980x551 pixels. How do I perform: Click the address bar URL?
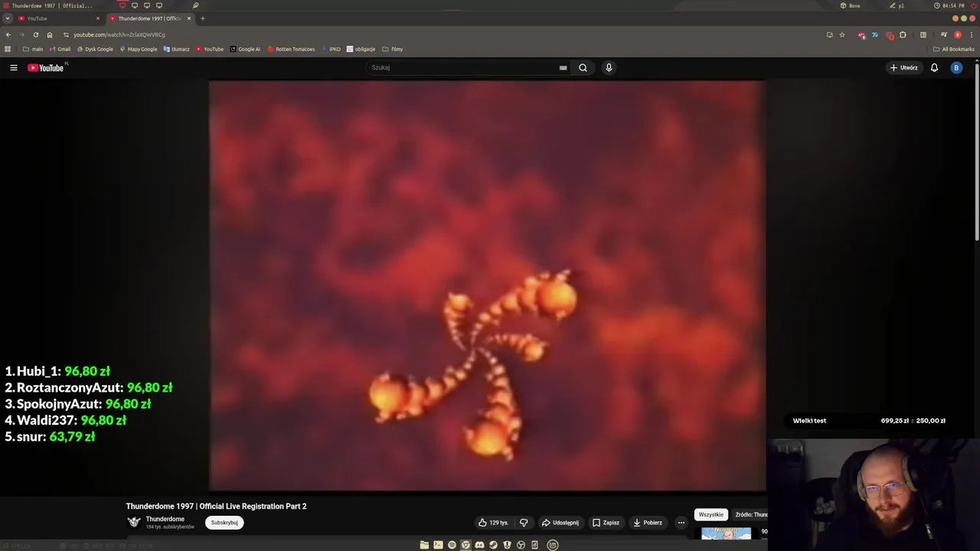119,34
